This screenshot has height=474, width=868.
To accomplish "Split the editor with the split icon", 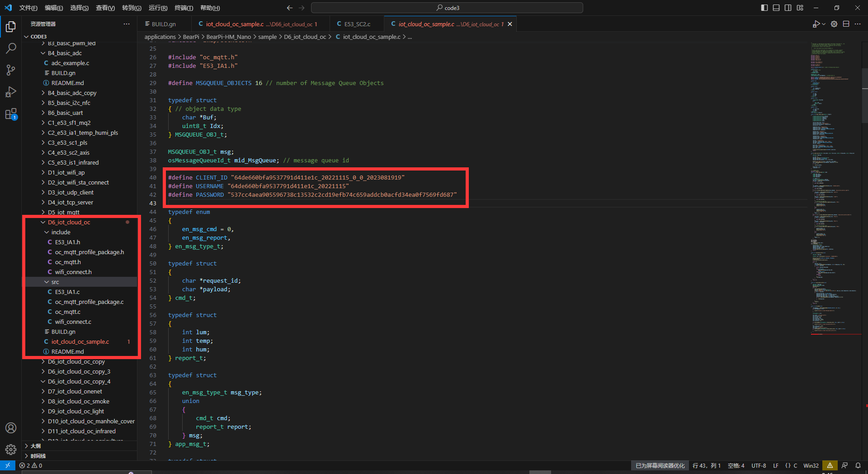I will (x=846, y=24).
